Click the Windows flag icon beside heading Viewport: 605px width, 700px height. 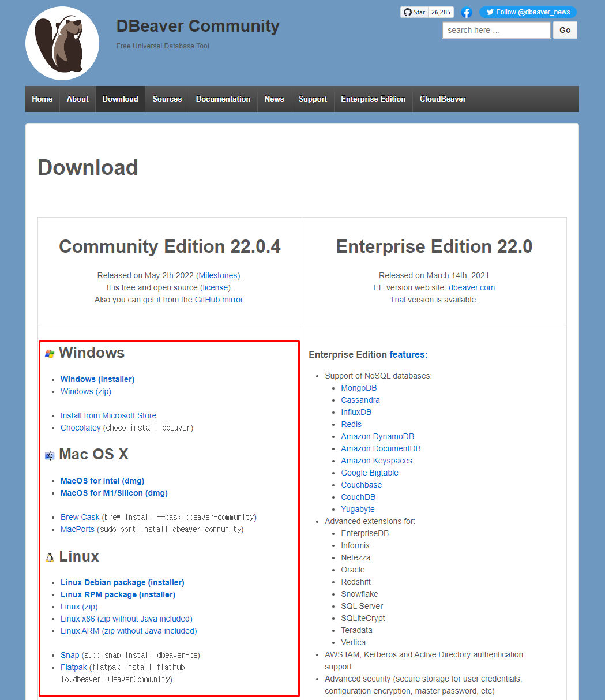click(x=50, y=353)
